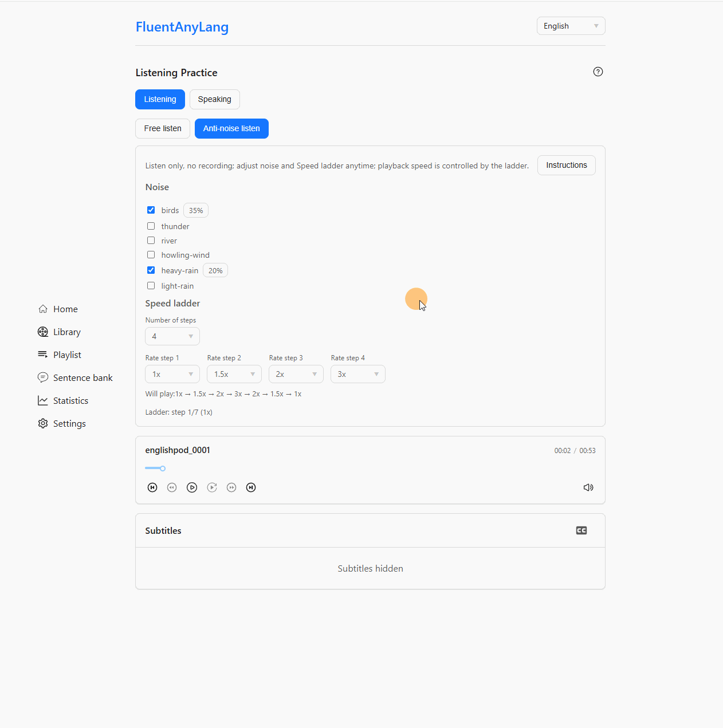This screenshot has width=723, height=728.
Task: Click the Statistics chart icon
Action: click(x=43, y=400)
